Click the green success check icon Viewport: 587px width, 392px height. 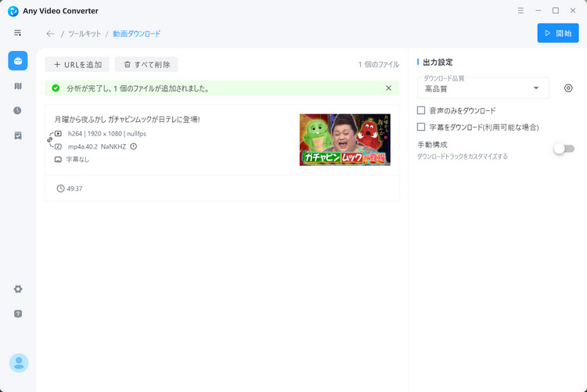[56, 88]
